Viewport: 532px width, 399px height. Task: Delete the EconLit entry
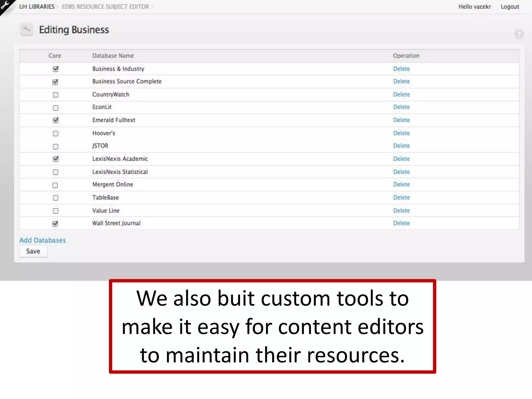[401, 107]
